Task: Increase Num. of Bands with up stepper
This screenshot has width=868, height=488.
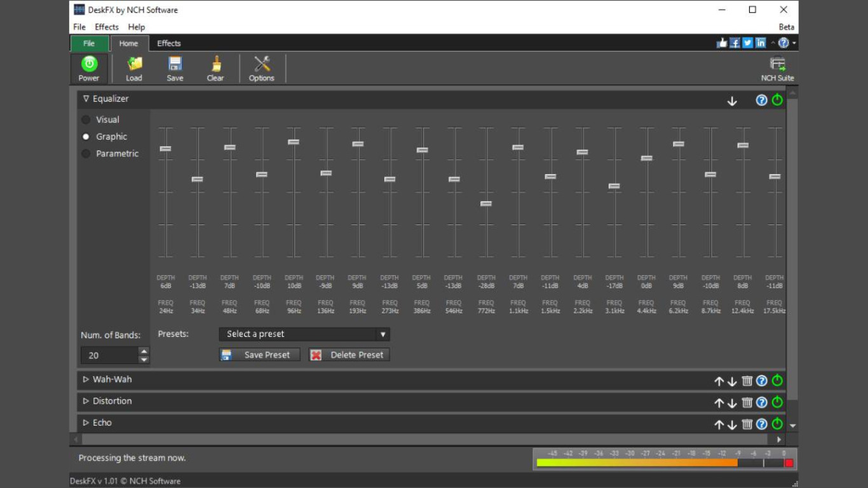Action: click(x=144, y=351)
